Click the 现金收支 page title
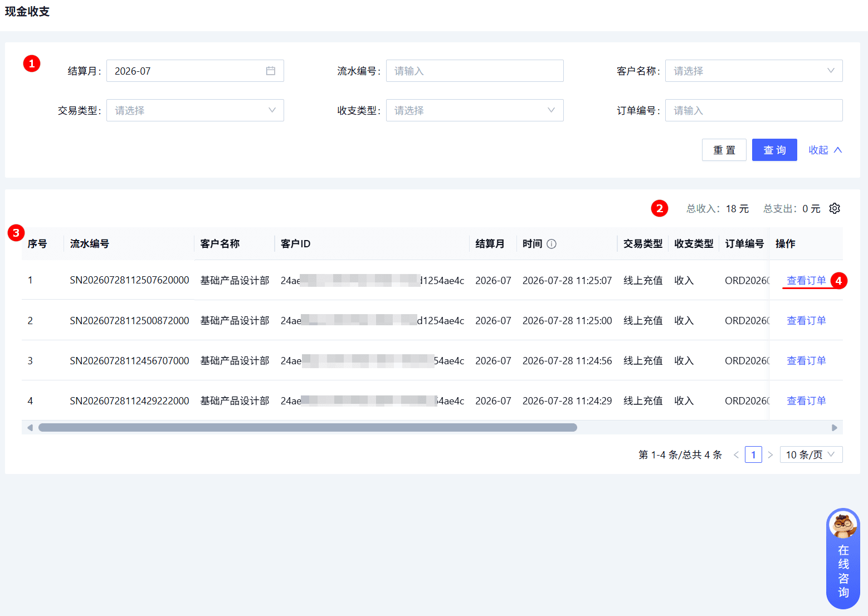Viewport: 868px width, 616px height. pos(27,12)
